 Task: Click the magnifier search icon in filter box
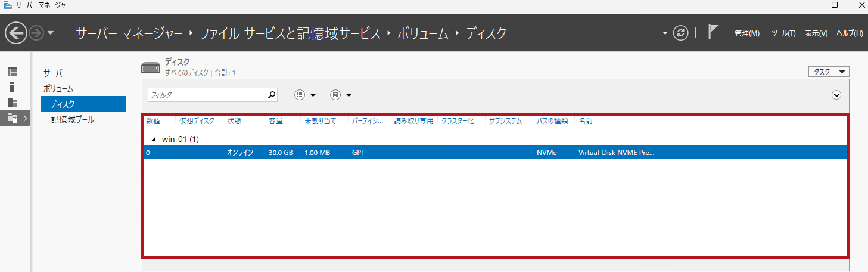click(272, 95)
